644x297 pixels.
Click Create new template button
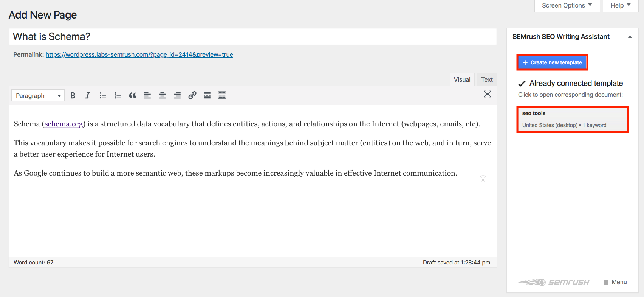click(x=552, y=62)
